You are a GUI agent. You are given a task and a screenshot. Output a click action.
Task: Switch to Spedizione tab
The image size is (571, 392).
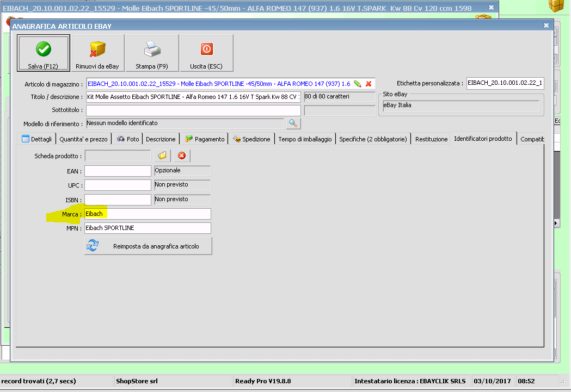point(251,139)
